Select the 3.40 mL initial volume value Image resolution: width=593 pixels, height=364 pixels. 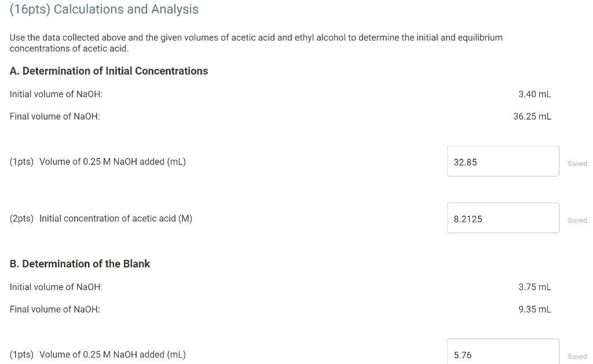(x=535, y=94)
